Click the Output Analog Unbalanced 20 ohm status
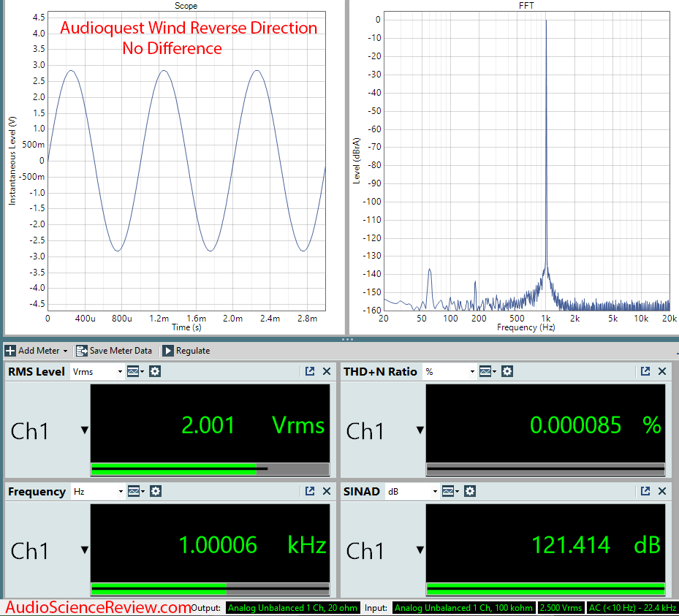This screenshot has width=679, height=616. [293, 608]
